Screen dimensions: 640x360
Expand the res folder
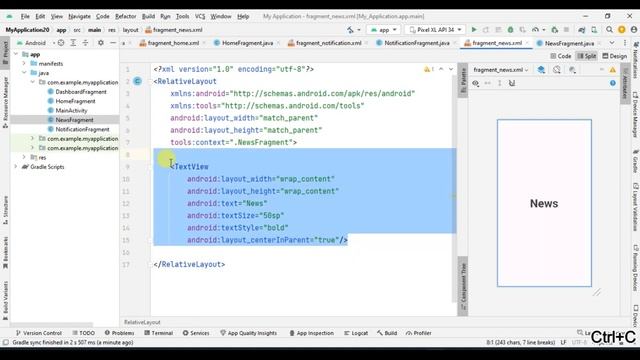pos(24,157)
